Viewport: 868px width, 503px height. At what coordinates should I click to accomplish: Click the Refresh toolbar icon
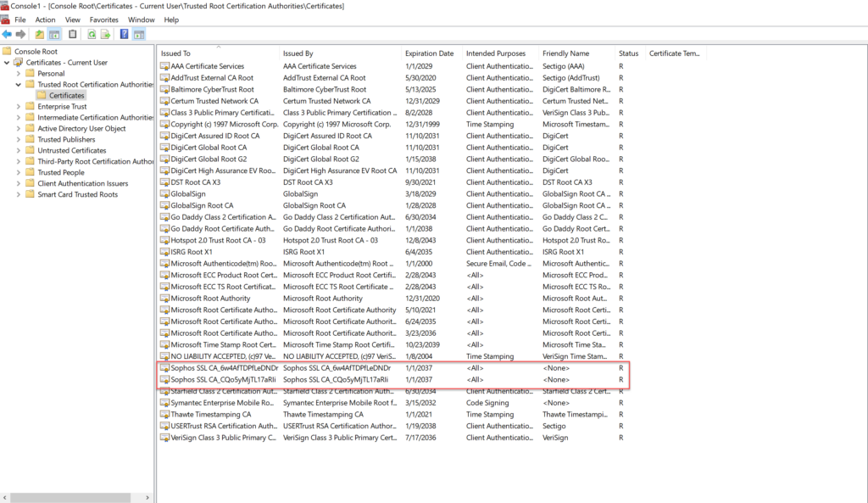pyautogui.click(x=92, y=34)
